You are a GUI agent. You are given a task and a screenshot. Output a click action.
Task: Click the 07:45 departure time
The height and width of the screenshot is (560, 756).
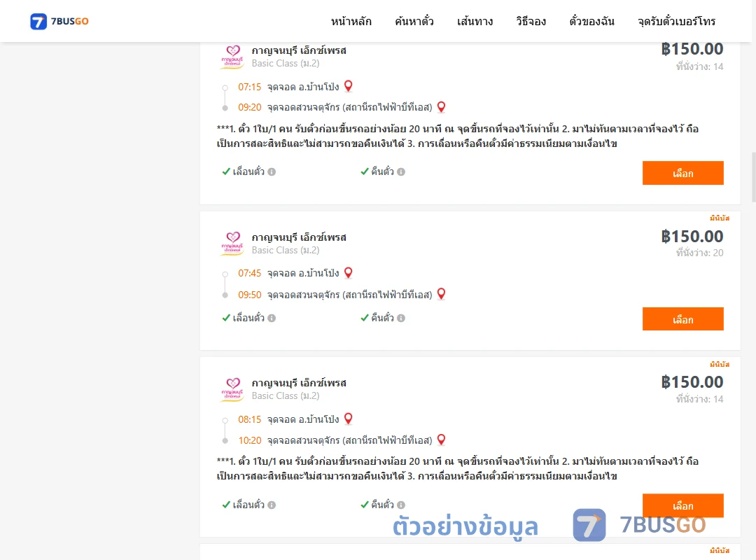[249, 273]
